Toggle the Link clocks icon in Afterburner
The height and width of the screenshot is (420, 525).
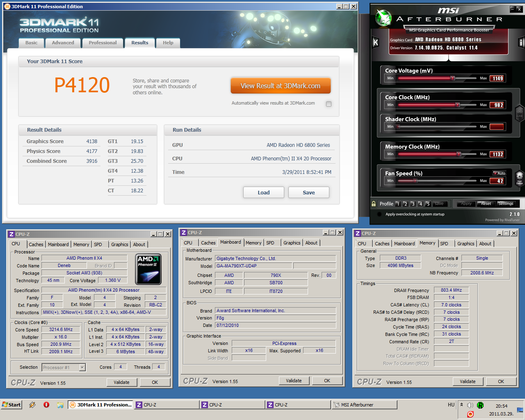pos(519,112)
